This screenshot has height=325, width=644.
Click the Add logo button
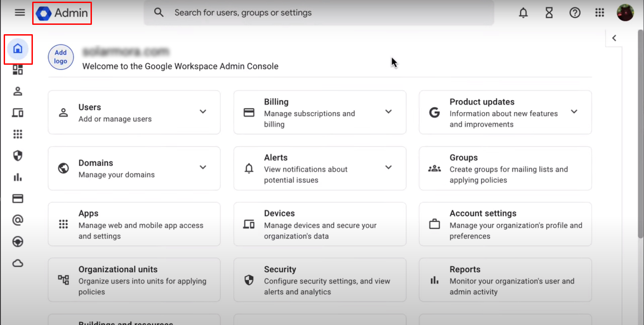pyautogui.click(x=61, y=57)
